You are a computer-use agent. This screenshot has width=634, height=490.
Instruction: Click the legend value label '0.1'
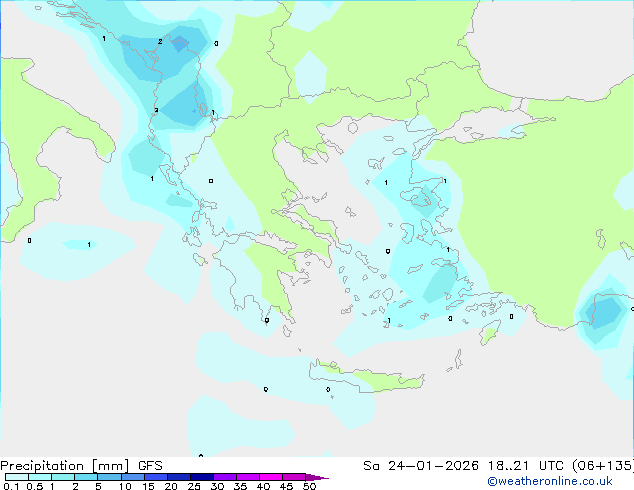(11, 486)
